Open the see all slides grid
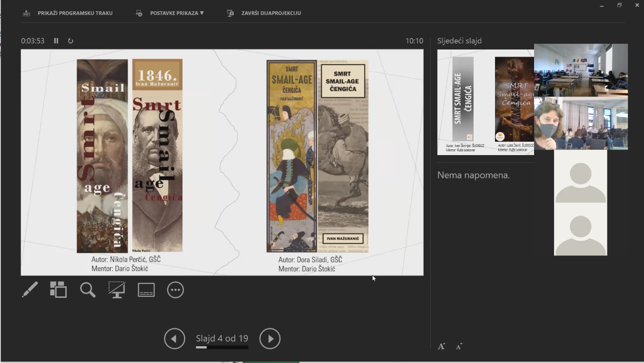The image size is (644, 363). click(59, 290)
